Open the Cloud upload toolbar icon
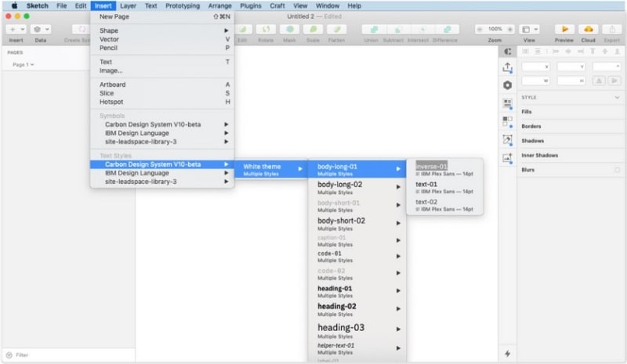The image size is (627, 364). click(589, 29)
